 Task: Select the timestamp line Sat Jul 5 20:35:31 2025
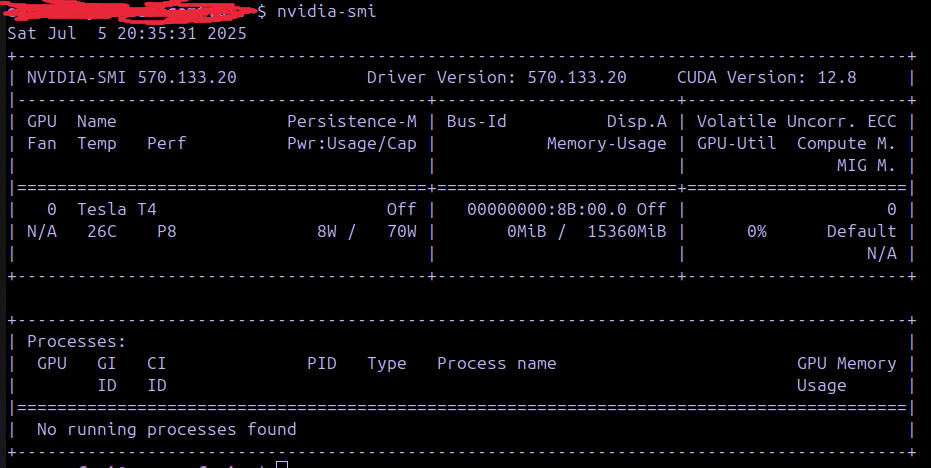click(127, 33)
